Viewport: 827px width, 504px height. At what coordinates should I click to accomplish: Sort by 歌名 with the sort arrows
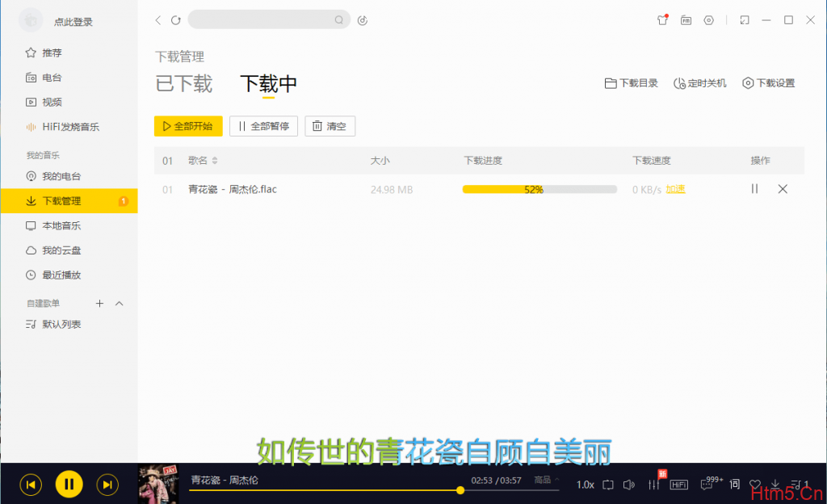click(x=215, y=161)
